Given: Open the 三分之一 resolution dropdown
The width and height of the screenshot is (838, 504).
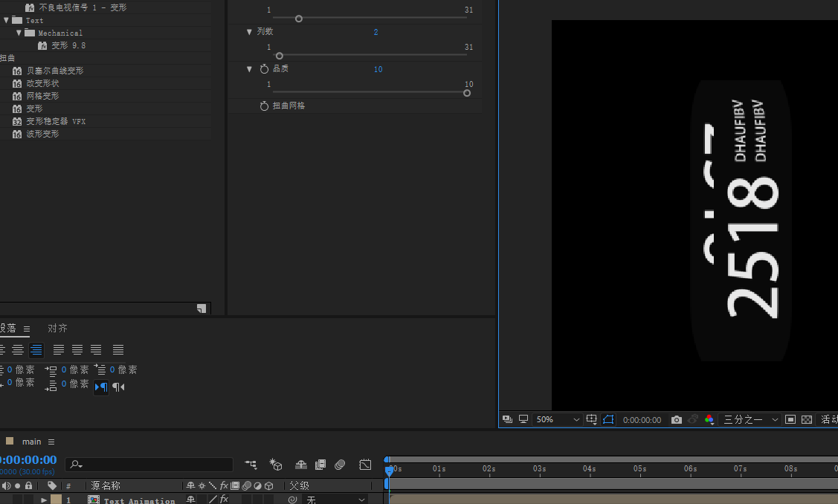Looking at the screenshot, I should click(750, 419).
